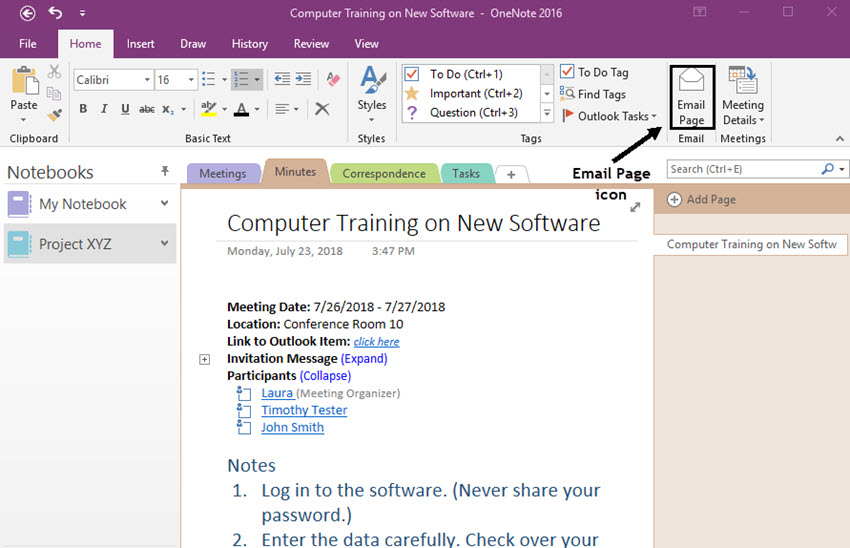Toggle Bold formatting
Image resolution: width=850 pixels, height=548 pixels.
pos(83,109)
